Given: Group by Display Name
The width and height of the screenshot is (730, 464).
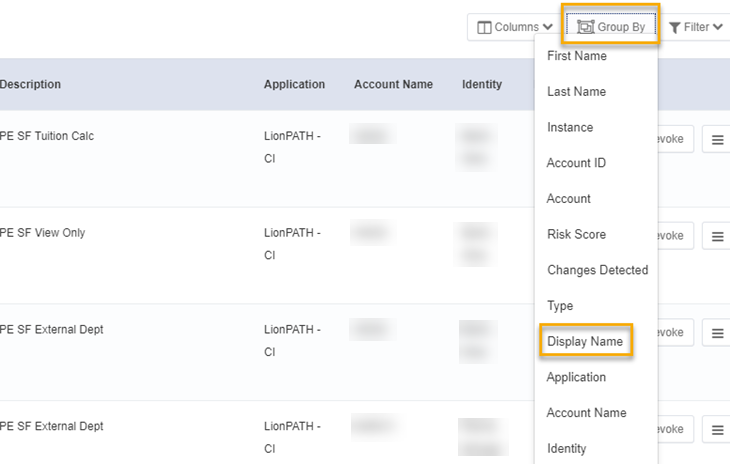Looking at the screenshot, I should coord(585,342).
